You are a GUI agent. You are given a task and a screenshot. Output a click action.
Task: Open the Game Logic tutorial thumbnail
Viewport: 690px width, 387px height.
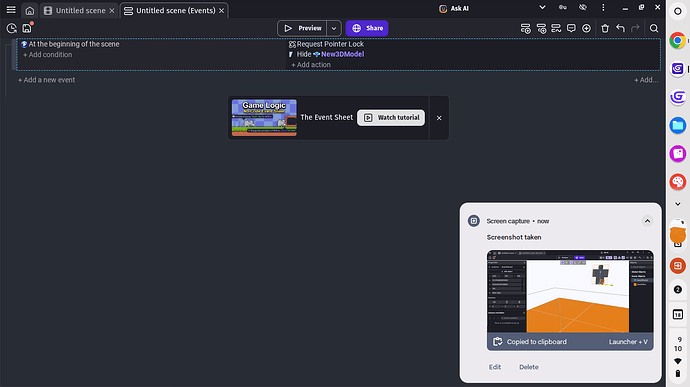[x=264, y=118]
